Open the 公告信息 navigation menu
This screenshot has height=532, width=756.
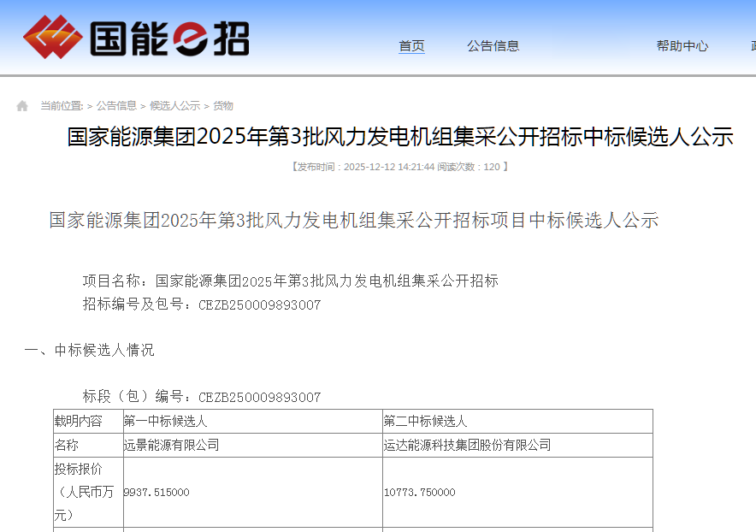click(493, 46)
